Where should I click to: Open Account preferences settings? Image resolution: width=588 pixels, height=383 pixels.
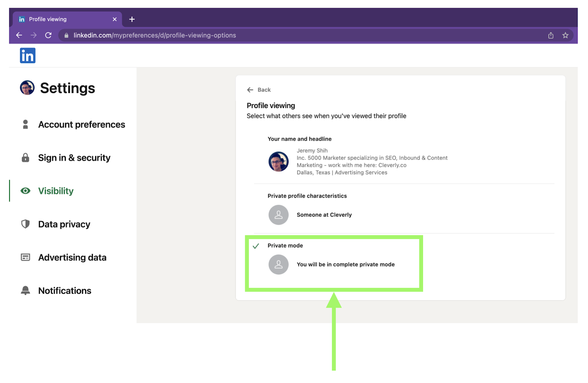[82, 125]
